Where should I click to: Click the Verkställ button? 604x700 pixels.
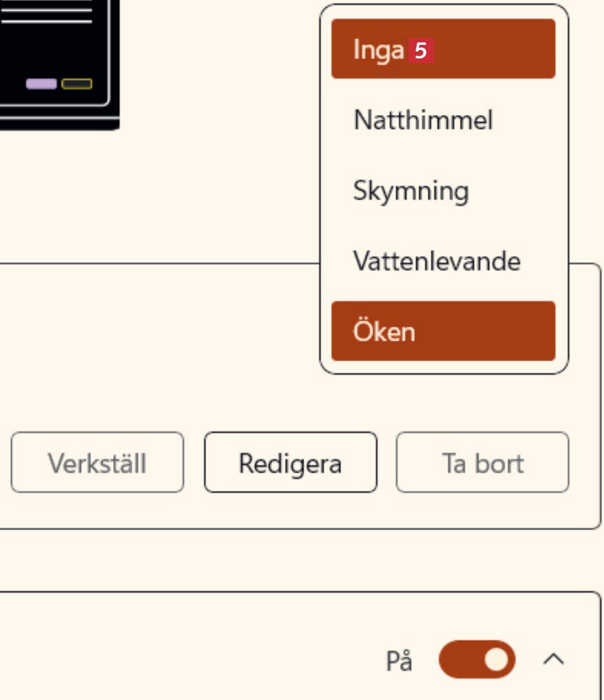pyautogui.click(x=97, y=463)
